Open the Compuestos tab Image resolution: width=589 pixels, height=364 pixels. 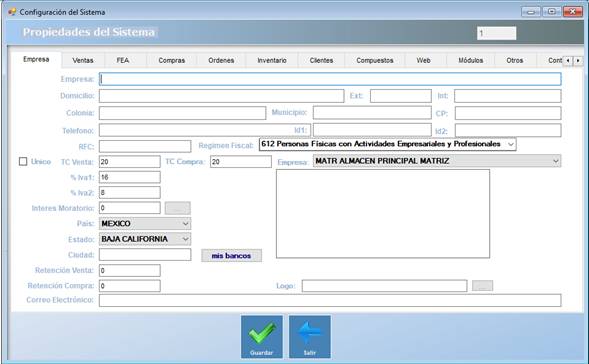[375, 60]
